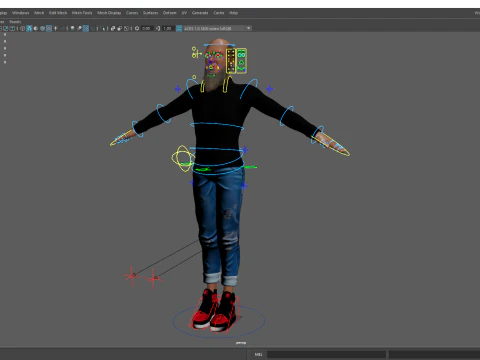This screenshot has width=480, height=360.
Task: Open the Curves menu
Action: (x=132, y=13)
